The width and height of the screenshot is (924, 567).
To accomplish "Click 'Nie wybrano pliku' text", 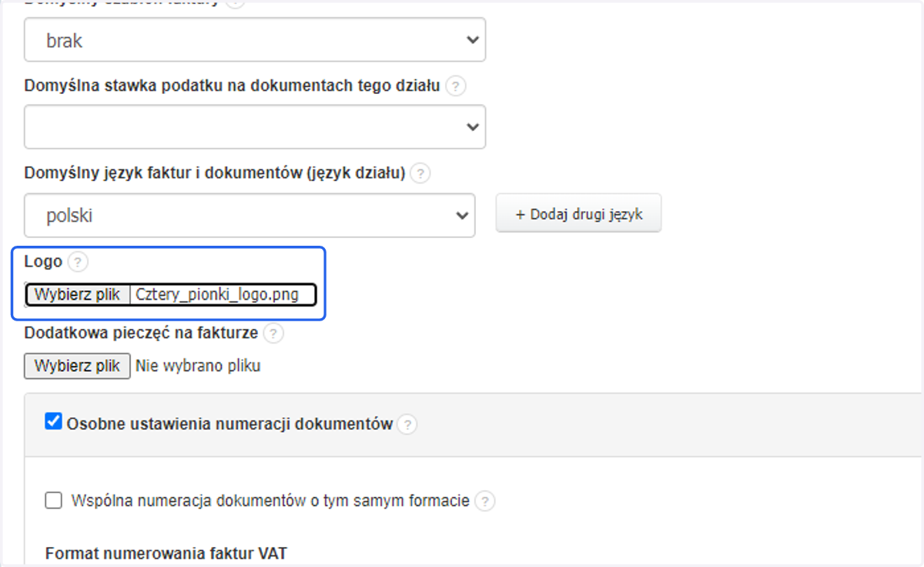I will 198,366.
